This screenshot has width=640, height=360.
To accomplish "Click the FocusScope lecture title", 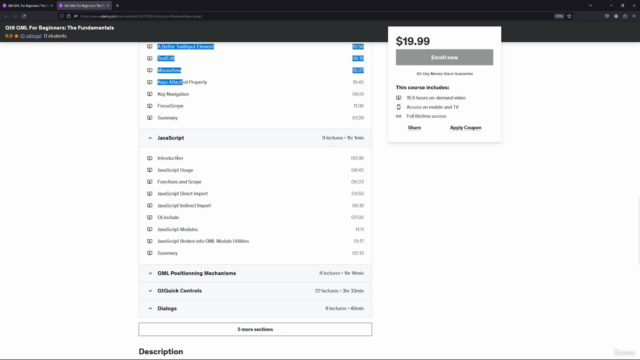I will pos(170,106).
